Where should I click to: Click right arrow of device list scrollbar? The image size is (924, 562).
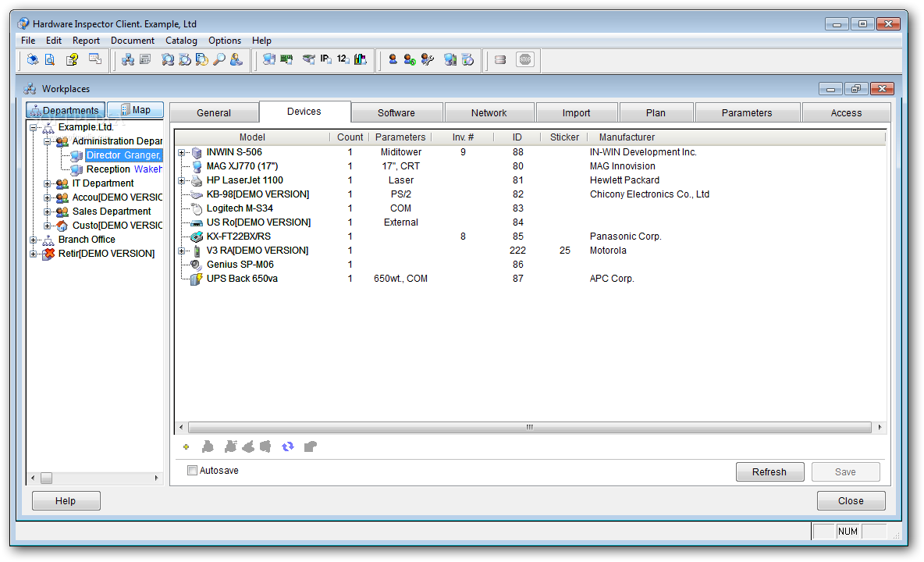point(880,427)
